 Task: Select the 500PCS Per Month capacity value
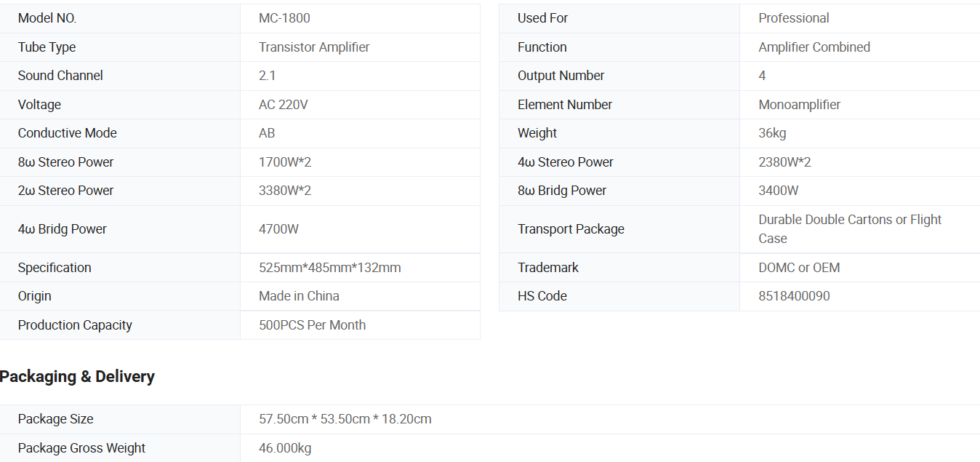312,325
